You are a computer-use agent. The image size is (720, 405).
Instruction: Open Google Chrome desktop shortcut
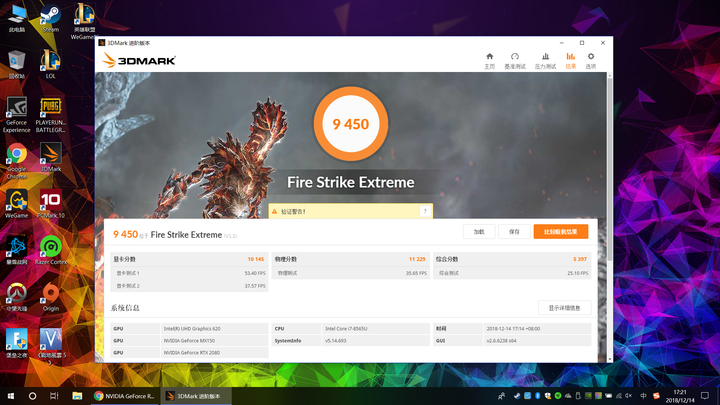17,161
